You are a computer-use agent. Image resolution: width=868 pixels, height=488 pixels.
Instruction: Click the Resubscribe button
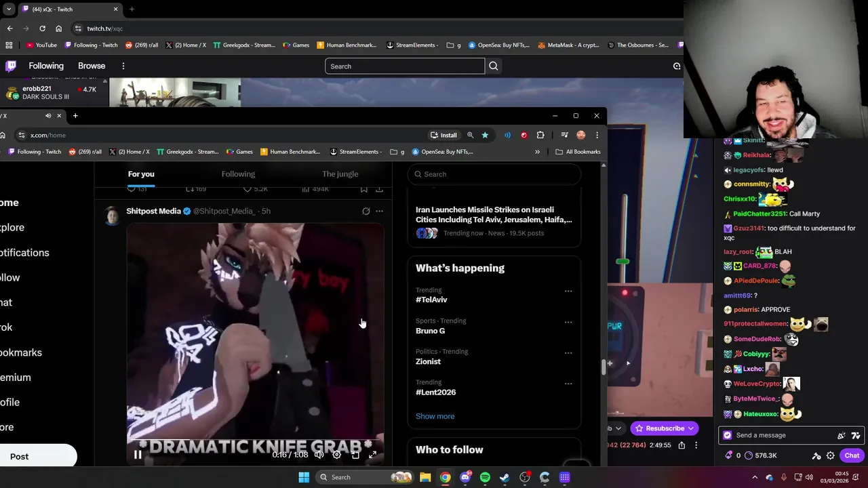click(x=665, y=428)
